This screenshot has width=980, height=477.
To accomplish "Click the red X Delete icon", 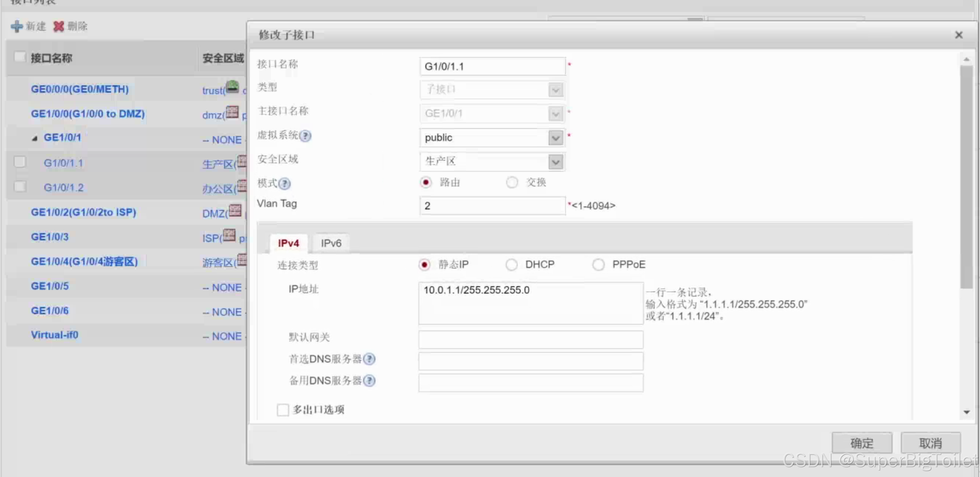I will (x=59, y=26).
